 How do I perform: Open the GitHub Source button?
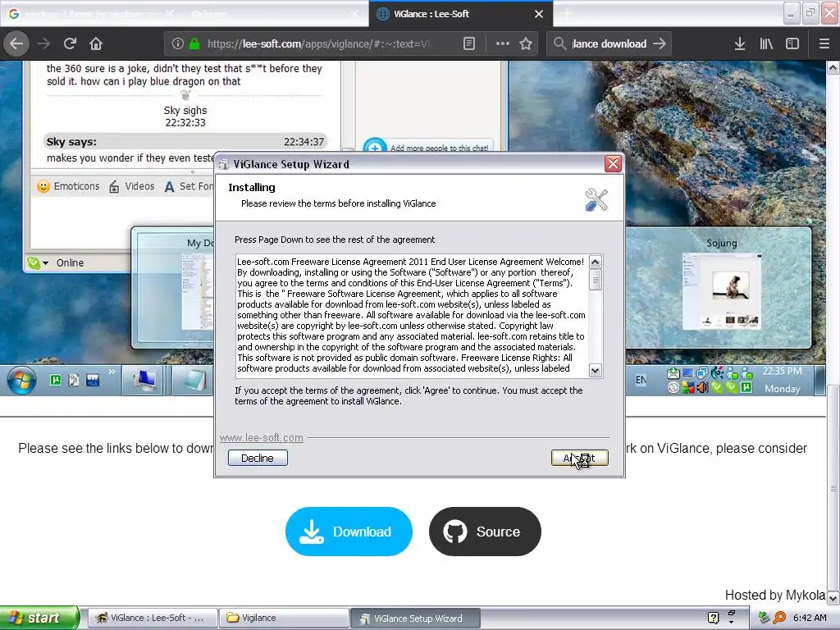[485, 532]
